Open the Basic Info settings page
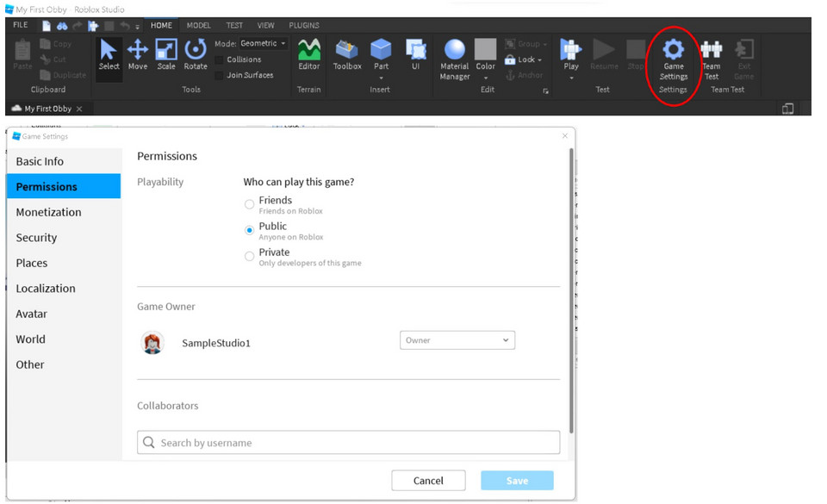This screenshot has width=827, height=504. click(x=64, y=161)
